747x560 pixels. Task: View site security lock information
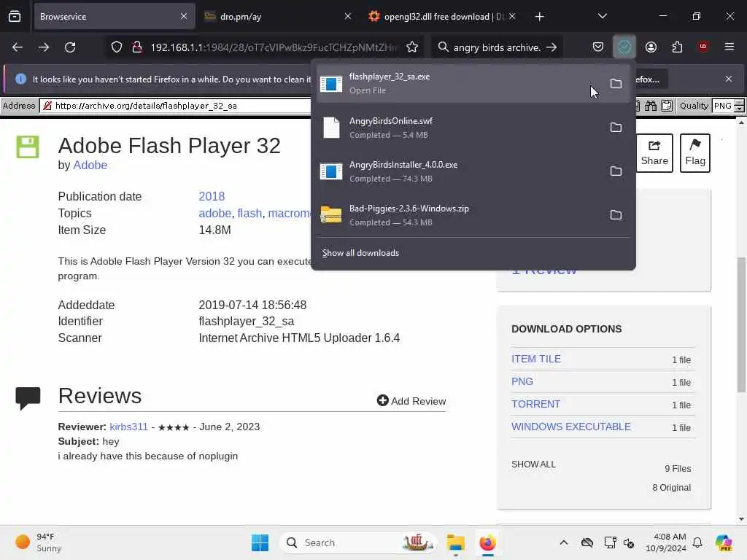[x=137, y=47]
